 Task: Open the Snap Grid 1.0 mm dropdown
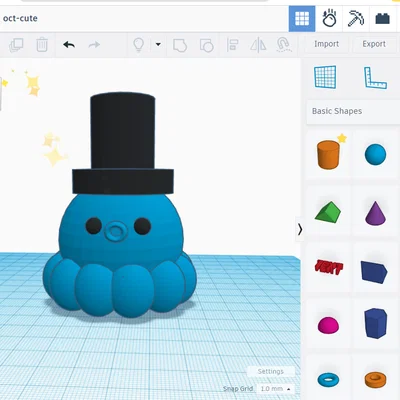coord(275,389)
